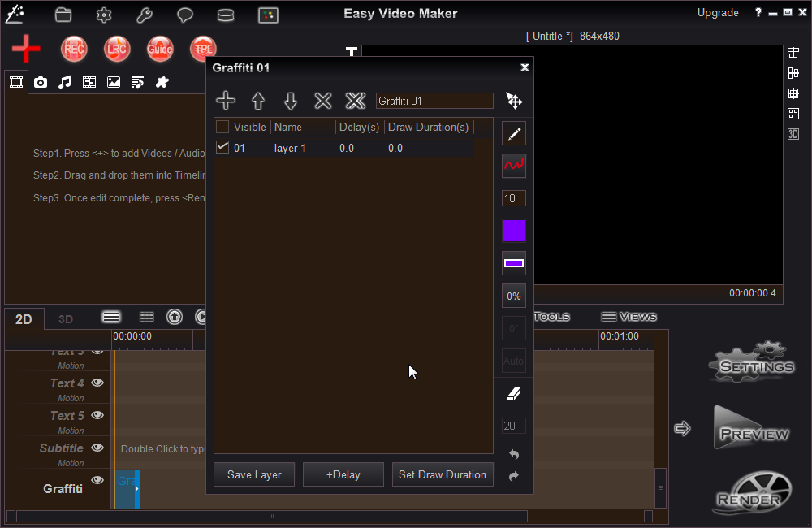Click the timeline grid view icon
The width and height of the screenshot is (812, 528).
tap(147, 317)
